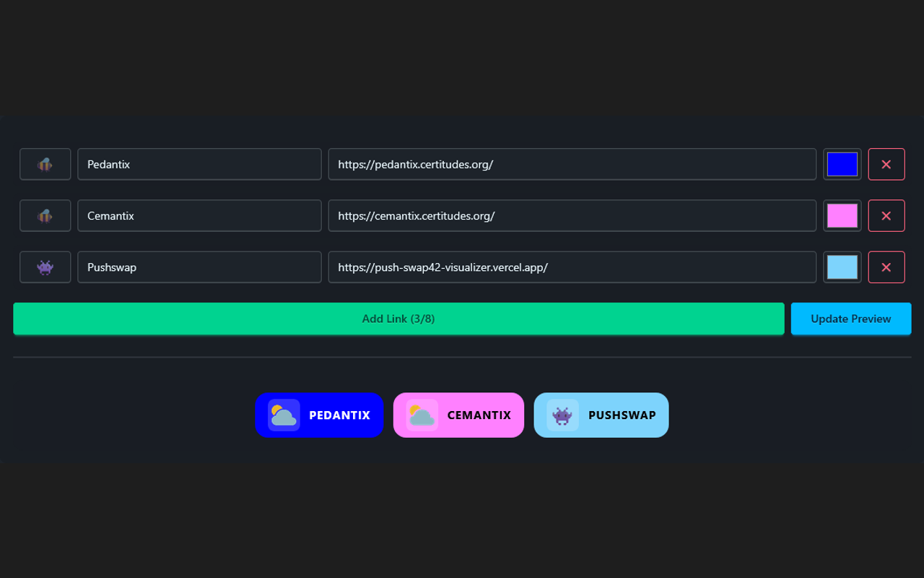Open the pink color swatch for Cemantix
924x578 pixels.
point(842,215)
